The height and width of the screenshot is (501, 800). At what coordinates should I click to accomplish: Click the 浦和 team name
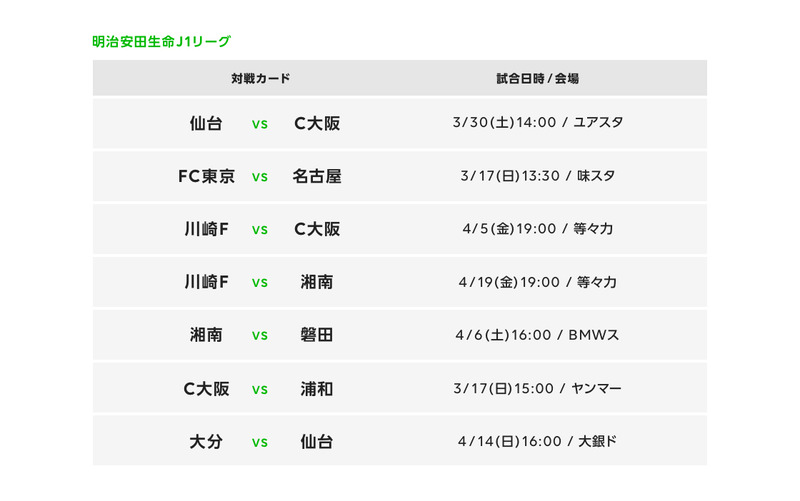[x=317, y=388]
